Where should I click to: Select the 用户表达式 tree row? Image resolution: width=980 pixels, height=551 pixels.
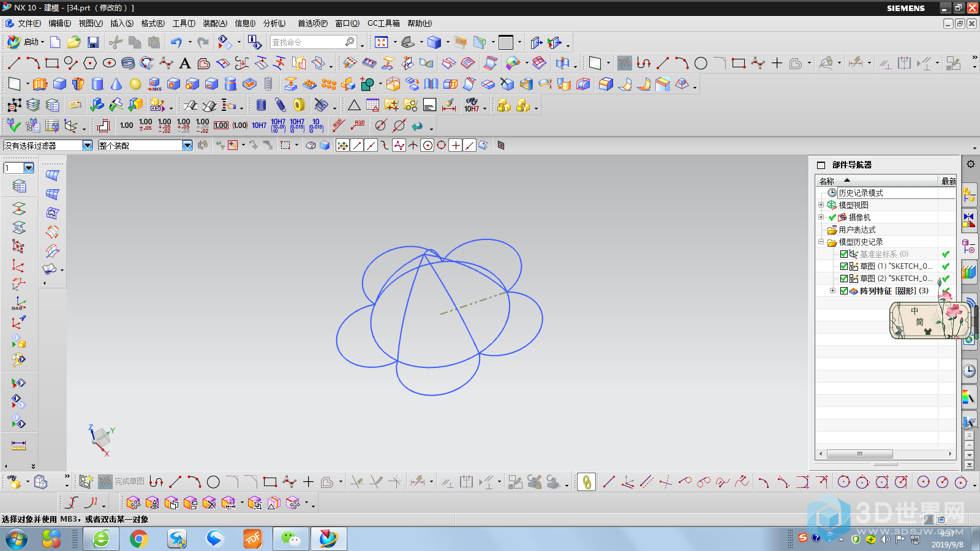point(886,230)
